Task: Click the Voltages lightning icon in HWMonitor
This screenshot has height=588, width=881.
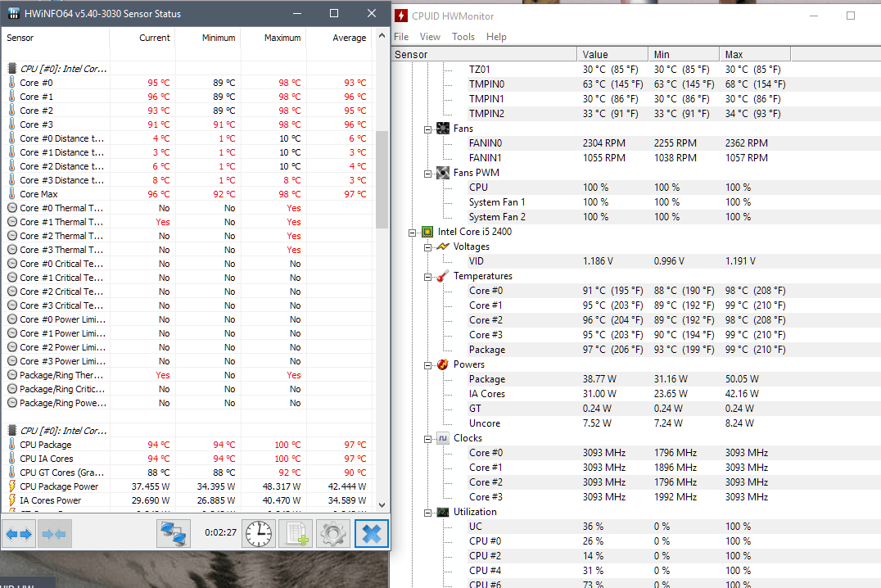Action: click(443, 247)
